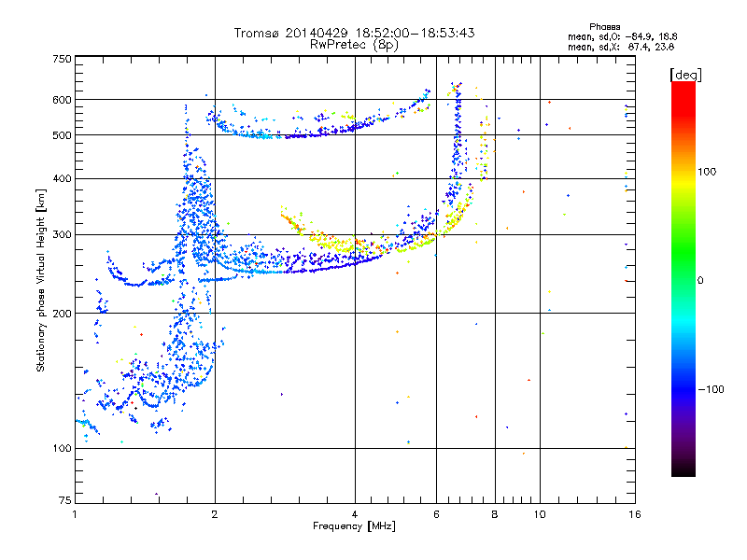Click the y-axis tick label '200'
This screenshot has width=747, height=560.
pos(62,314)
